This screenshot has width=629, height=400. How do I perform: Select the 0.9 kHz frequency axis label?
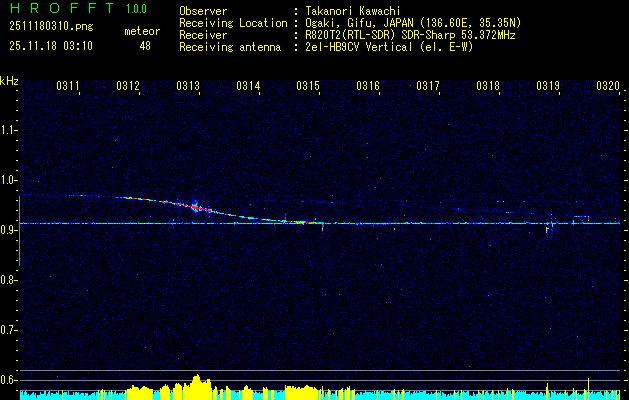(8, 230)
